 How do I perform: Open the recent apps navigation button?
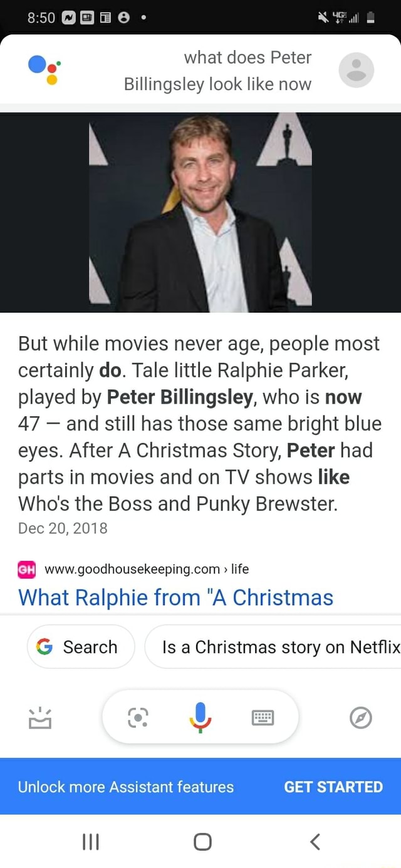[x=90, y=842]
